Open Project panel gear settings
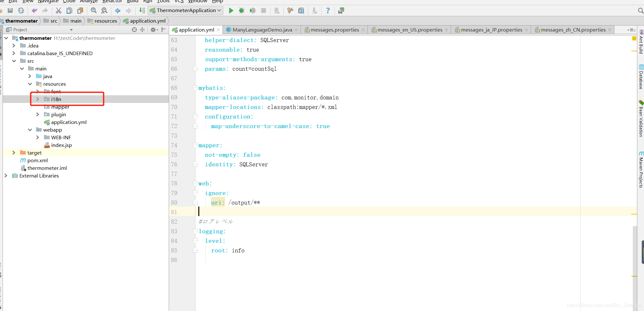The width and height of the screenshot is (644, 311). [154, 30]
